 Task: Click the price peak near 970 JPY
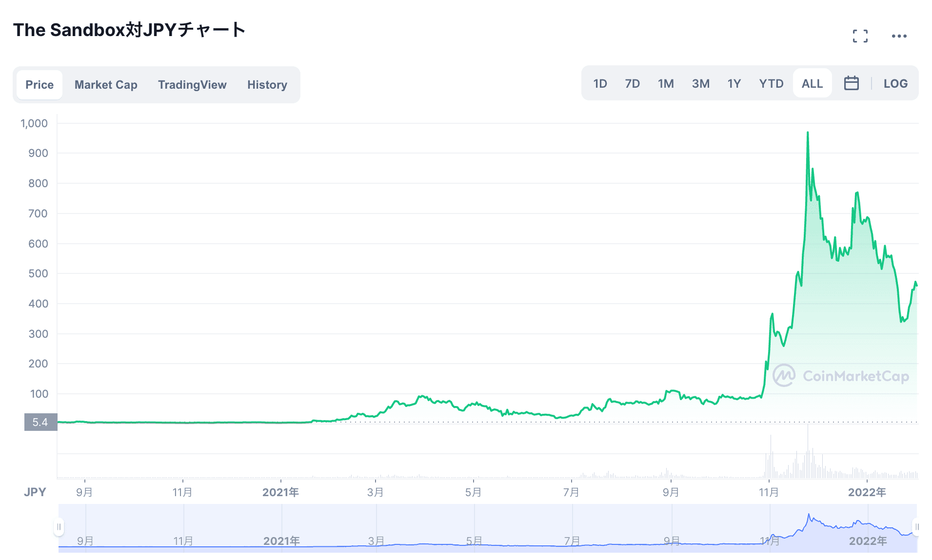pyautogui.click(x=808, y=133)
